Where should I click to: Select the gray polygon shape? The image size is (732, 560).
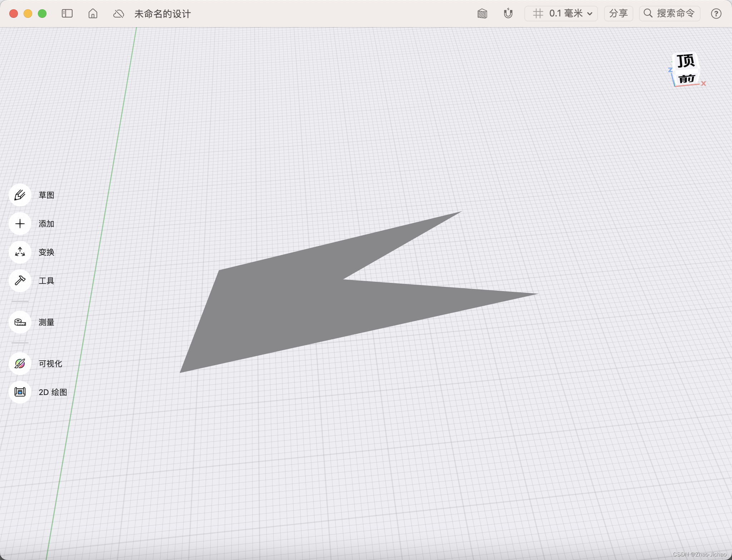(x=286, y=307)
